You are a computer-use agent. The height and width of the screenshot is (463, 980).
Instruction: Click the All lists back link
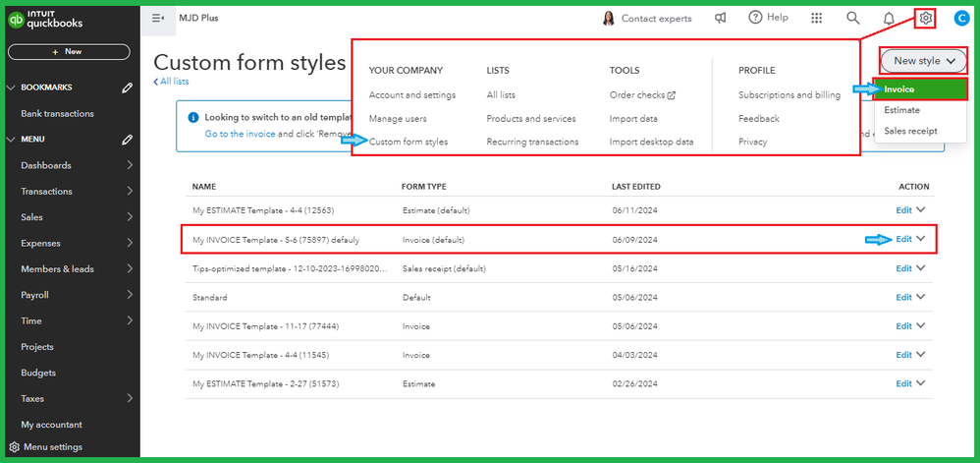pyautogui.click(x=171, y=82)
